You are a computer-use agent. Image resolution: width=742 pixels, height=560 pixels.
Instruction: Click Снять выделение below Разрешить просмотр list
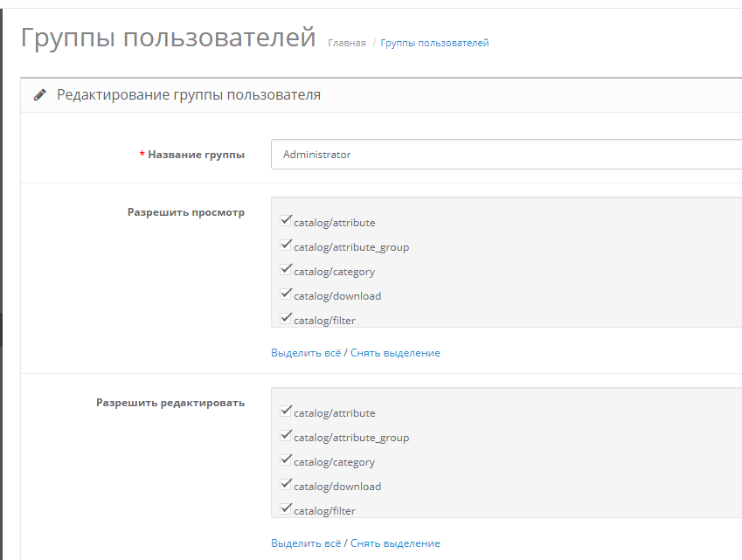point(395,353)
